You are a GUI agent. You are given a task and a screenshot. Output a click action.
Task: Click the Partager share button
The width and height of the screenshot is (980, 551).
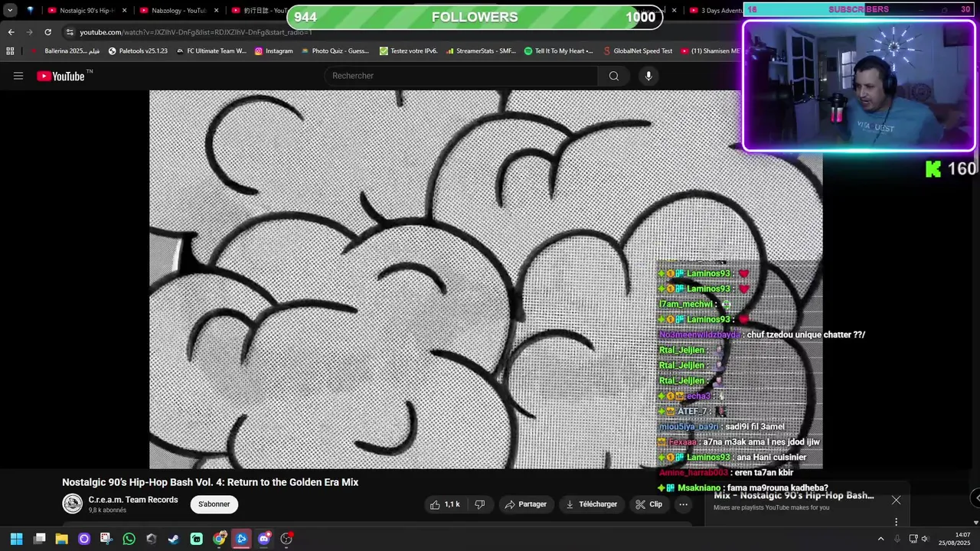click(x=526, y=504)
